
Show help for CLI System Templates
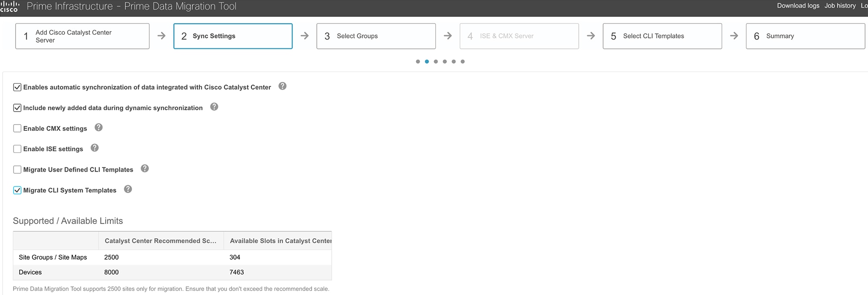tap(128, 189)
